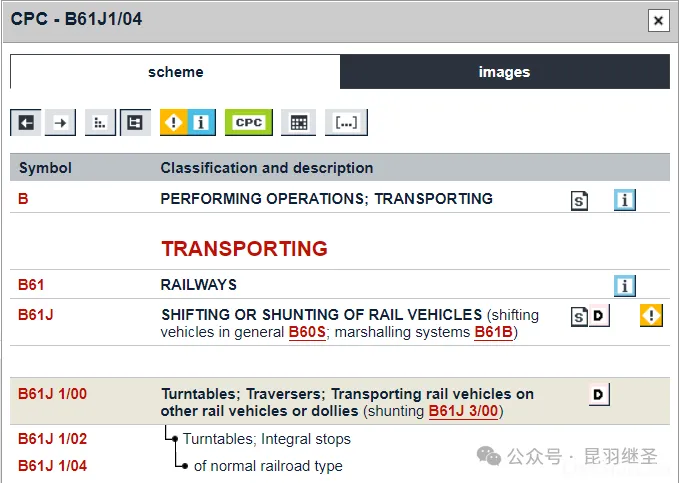Toggle the warnings and notes toolbar button
679x483 pixels.
click(x=188, y=122)
